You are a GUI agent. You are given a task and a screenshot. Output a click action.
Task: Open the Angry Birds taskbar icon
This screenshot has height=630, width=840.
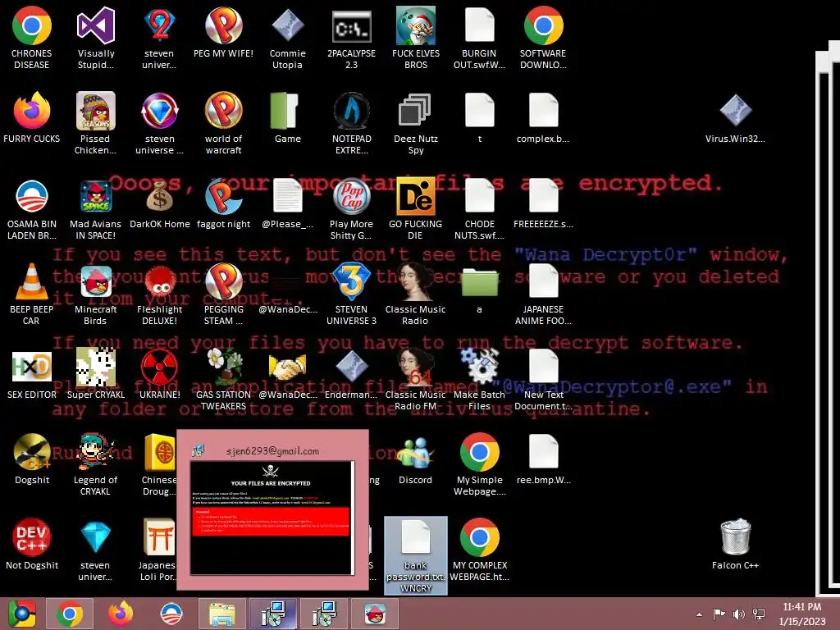click(x=375, y=614)
